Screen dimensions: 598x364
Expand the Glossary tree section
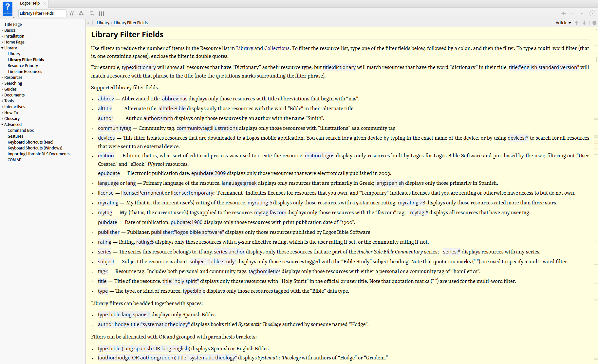click(x=2, y=119)
